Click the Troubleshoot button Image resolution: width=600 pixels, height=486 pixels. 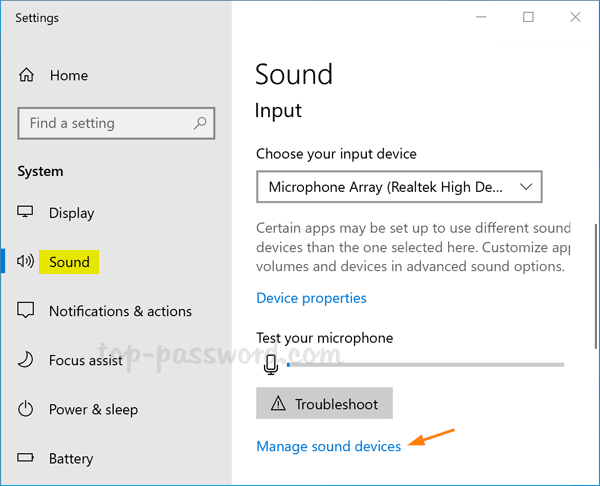pos(324,404)
